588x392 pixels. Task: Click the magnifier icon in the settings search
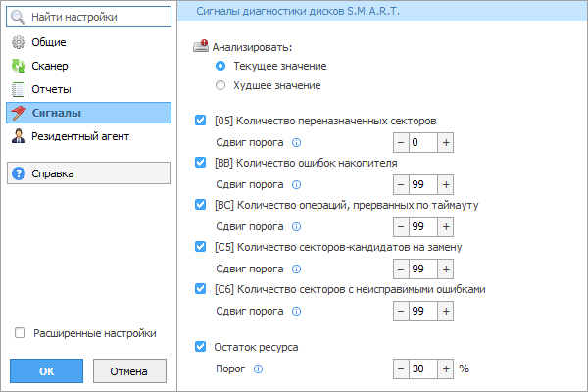18,17
